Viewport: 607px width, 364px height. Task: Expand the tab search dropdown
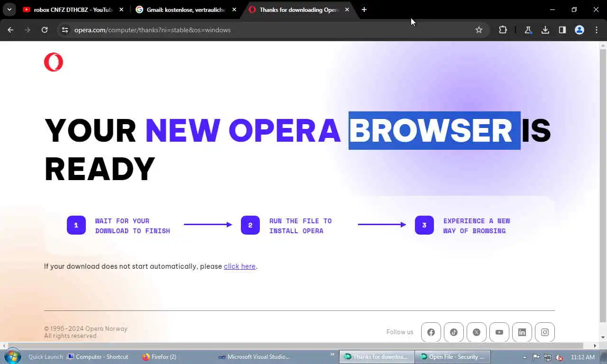tap(9, 9)
